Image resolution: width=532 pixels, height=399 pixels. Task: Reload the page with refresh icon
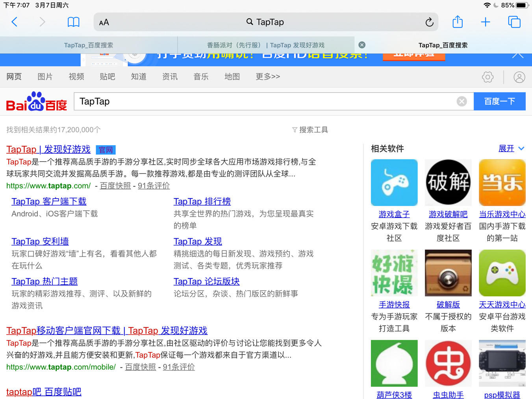[429, 22]
